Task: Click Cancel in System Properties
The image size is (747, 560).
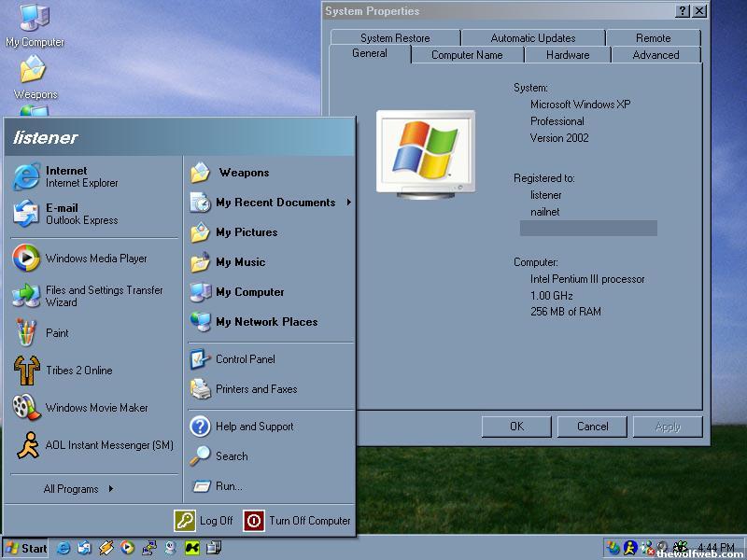Action: point(592,427)
